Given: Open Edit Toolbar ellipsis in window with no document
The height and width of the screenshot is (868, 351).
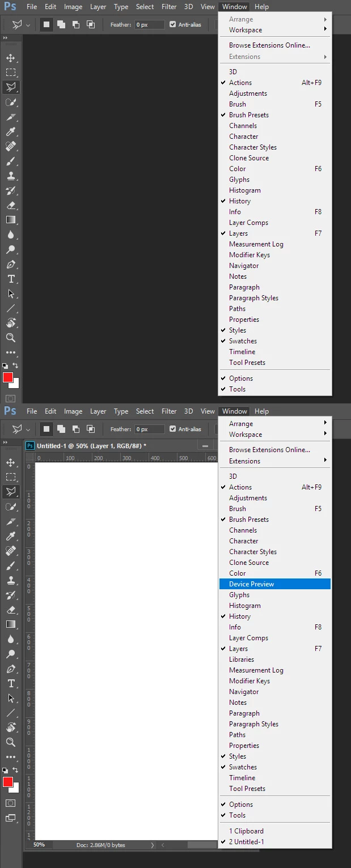Looking at the screenshot, I should pos(11,352).
